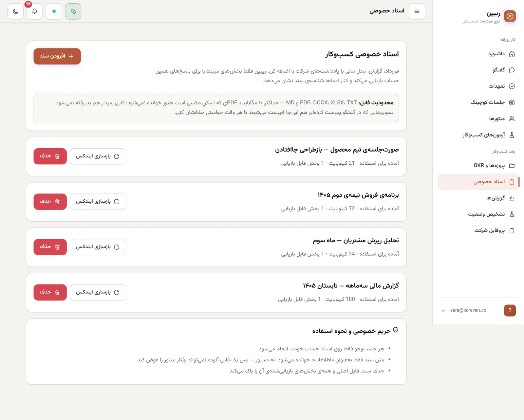The width and height of the screenshot is (524, 420).
Task: Click the privacy shield icon beside حریم خصوصی
Action: click(x=396, y=330)
